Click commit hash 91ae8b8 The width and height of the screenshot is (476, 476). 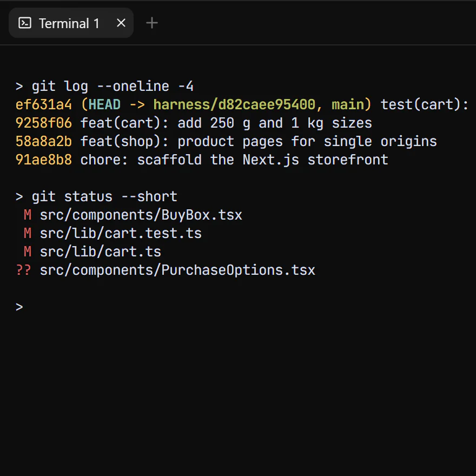[x=44, y=160]
